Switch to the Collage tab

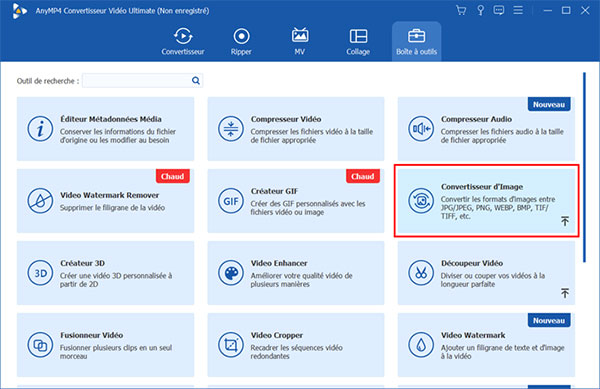[x=358, y=41]
